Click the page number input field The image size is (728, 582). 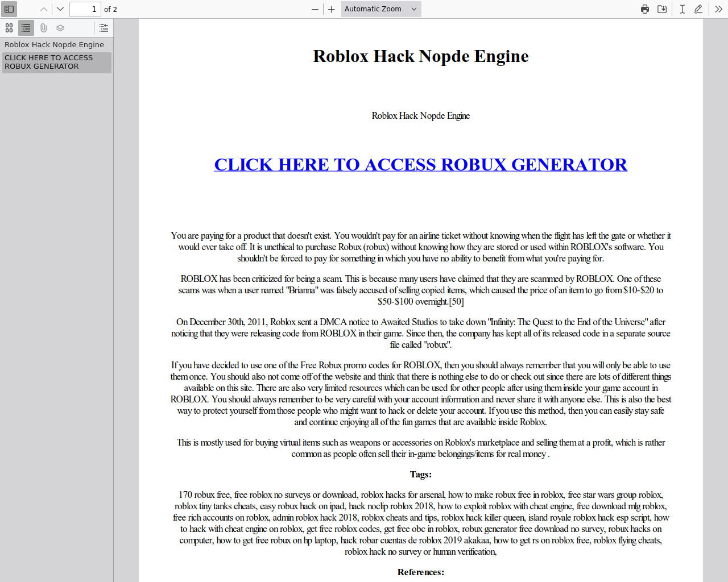tap(85, 9)
